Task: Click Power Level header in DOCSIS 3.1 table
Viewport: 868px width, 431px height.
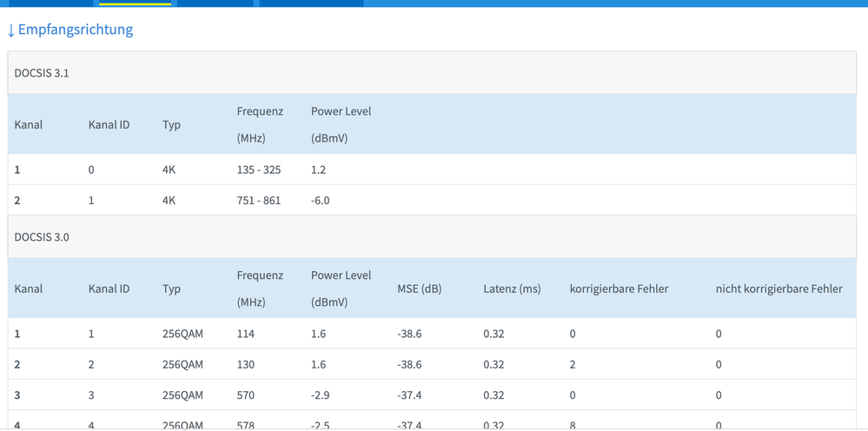Action: [341, 124]
